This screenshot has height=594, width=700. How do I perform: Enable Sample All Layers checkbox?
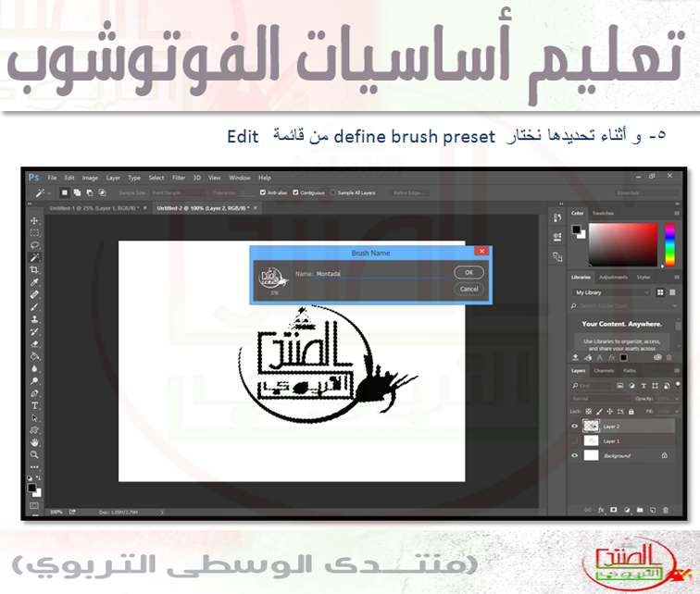pos(333,192)
